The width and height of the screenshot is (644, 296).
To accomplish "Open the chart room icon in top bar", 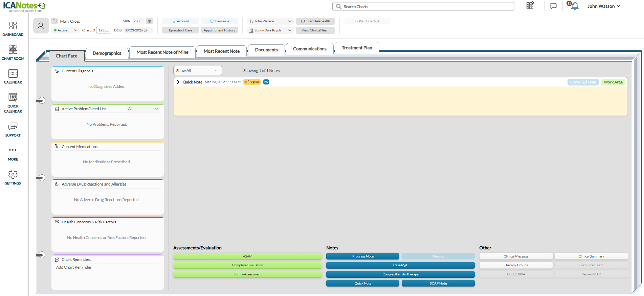I will pyautogui.click(x=530, y=6).
